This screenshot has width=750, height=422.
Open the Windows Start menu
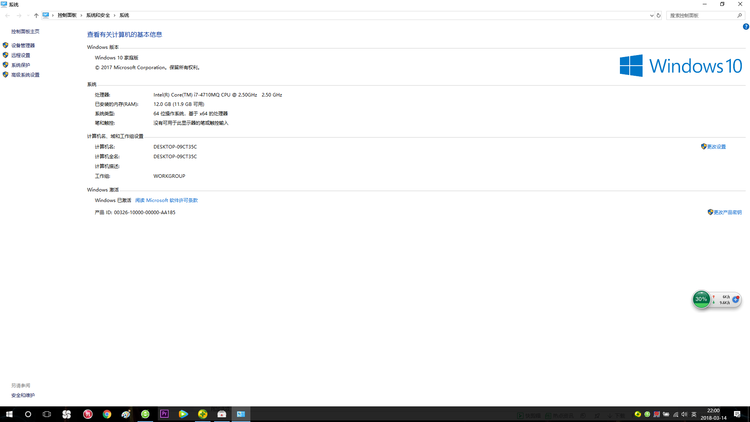point(9,414)
